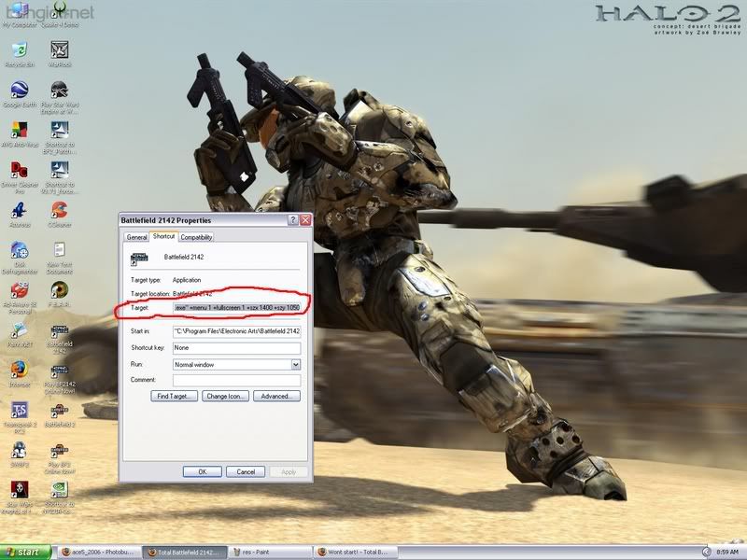Click inside the Target text field
Image resolution: width=747 pixels, height=560 pixels.
(236, 306)
